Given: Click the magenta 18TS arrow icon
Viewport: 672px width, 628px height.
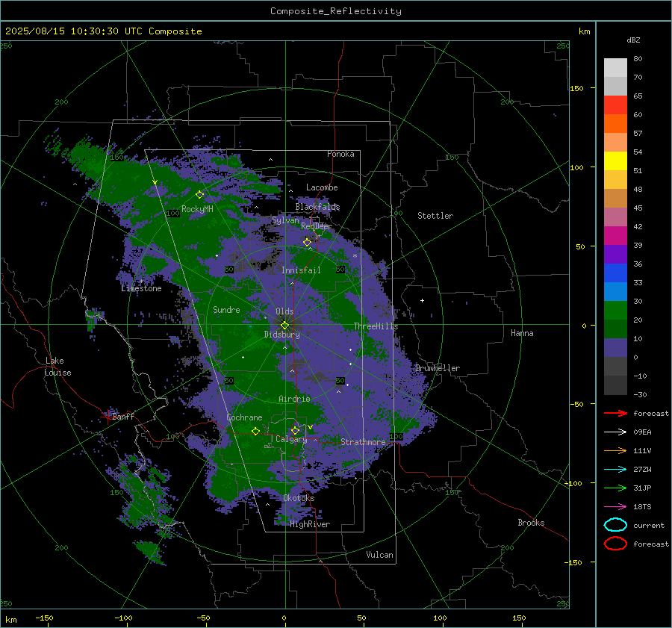Looking at the screenshot, I should (x=615, y=507).
